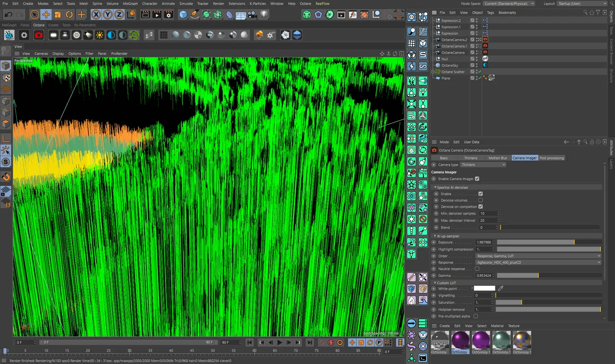
Task: Toggle the Y axis lock
Action: 108,15
